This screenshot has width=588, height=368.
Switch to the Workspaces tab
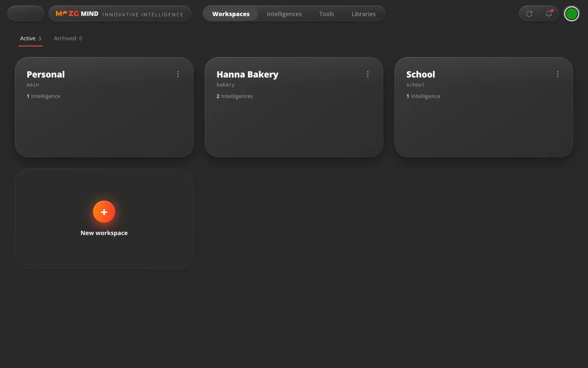(231, 14)
